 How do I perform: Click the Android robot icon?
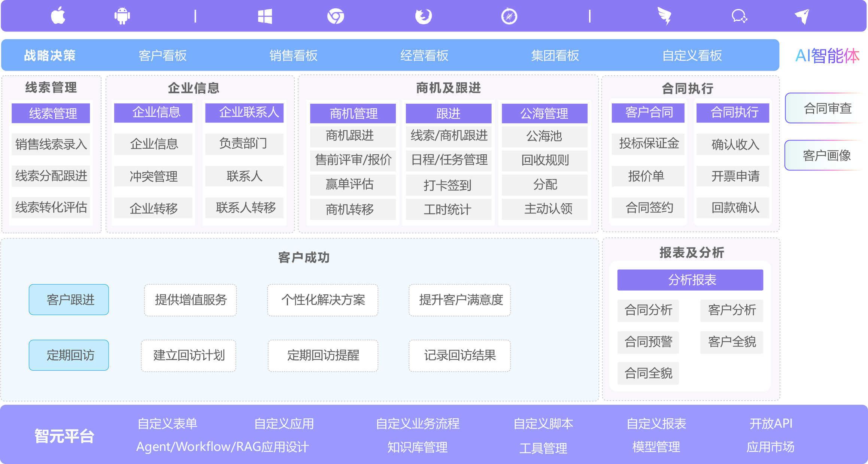click(x=122, y=16)
